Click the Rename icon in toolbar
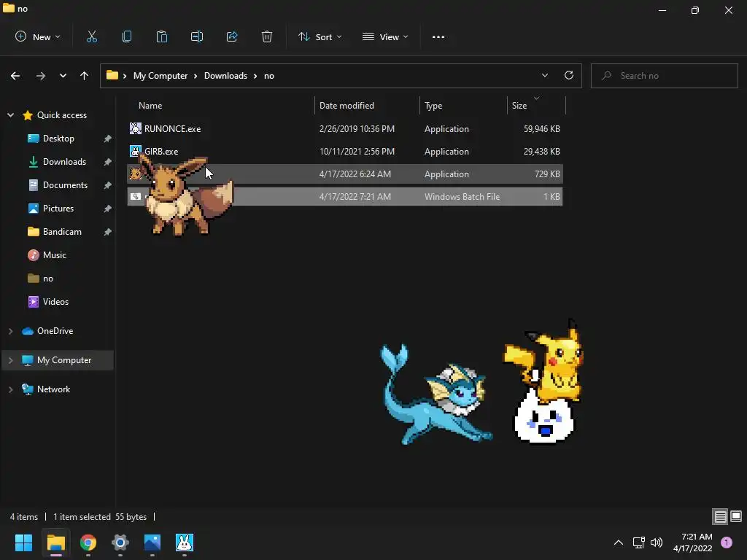Screen dimensions: 747x560 [197, 36]
